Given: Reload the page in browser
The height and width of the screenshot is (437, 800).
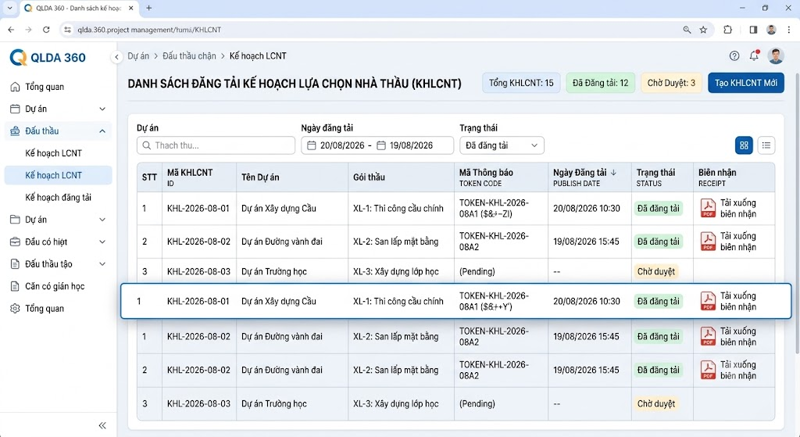Looking at the screenshot, I should coord(46,30).
